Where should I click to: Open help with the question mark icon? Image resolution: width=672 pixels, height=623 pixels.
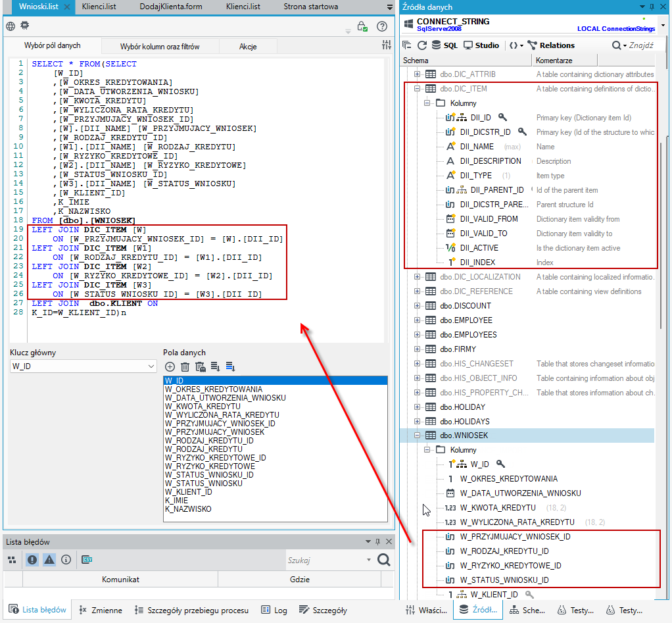pyautogui.click(x=382, y=26)
